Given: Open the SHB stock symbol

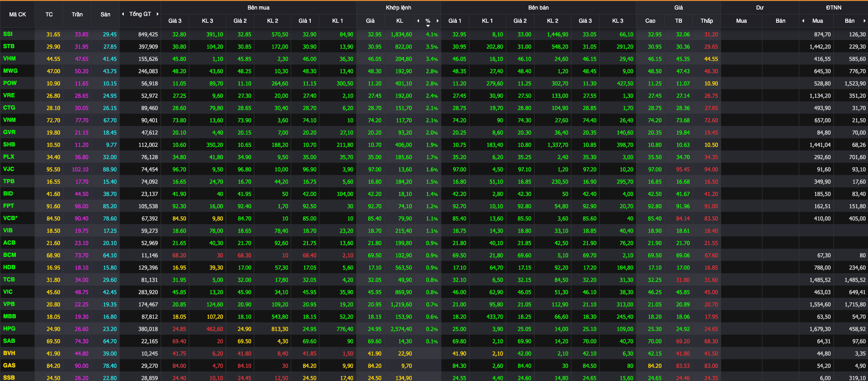Looking at the screenshot, I should pyautogui.click(x=9, y=145).
